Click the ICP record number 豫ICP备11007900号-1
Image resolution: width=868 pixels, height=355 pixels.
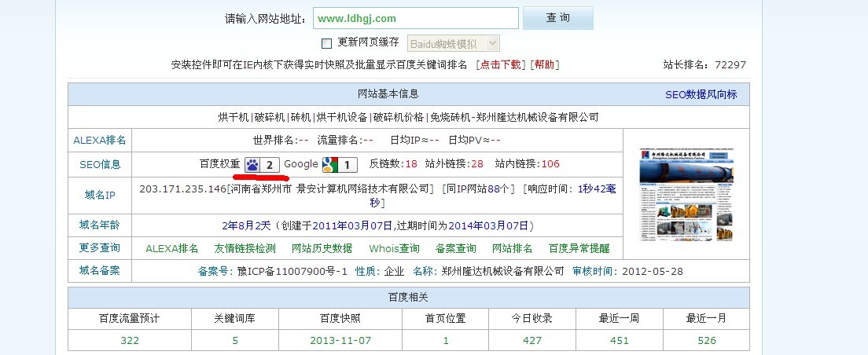[x=292, y=272]
